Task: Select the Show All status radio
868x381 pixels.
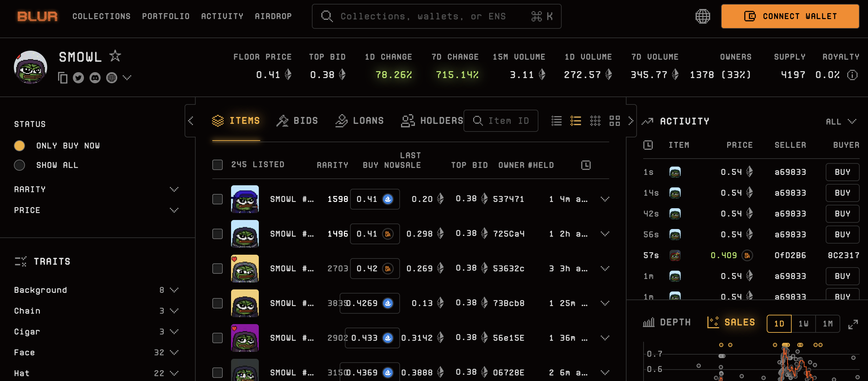Action: click(x=19, y=165)
